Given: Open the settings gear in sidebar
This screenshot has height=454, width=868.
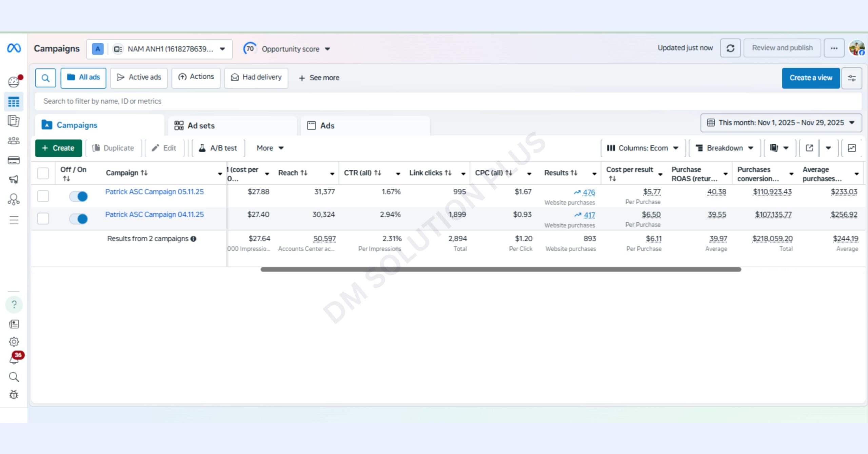Looking at the screenshot, I should pyautogui.click(x=14, y=342).
